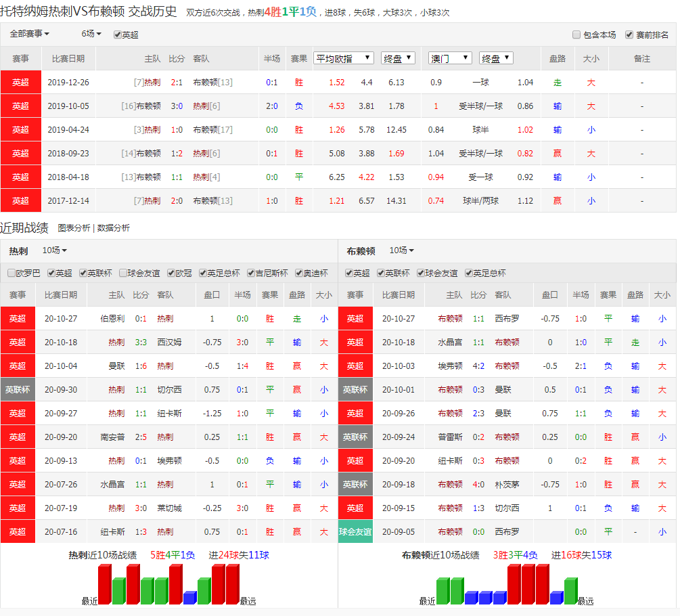Click the 球会友谊 badge in 20-09-05 row
The image size is (680, 616).
click(355, 532)
